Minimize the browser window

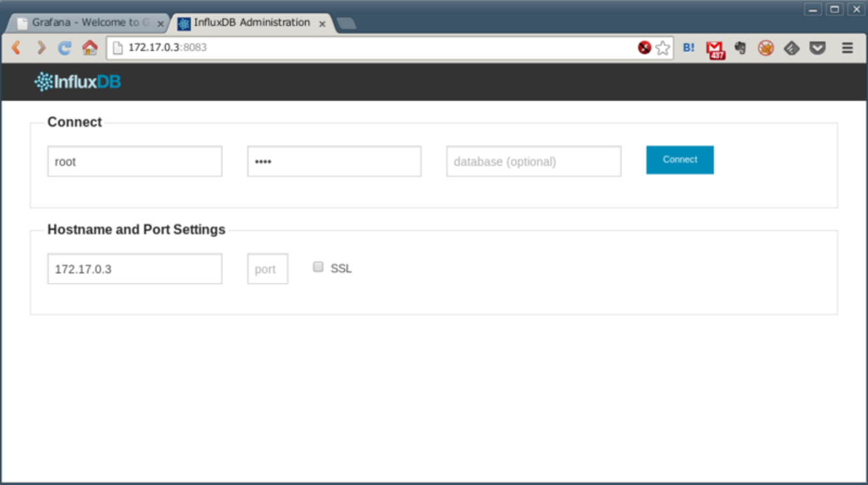click(813, 9)
